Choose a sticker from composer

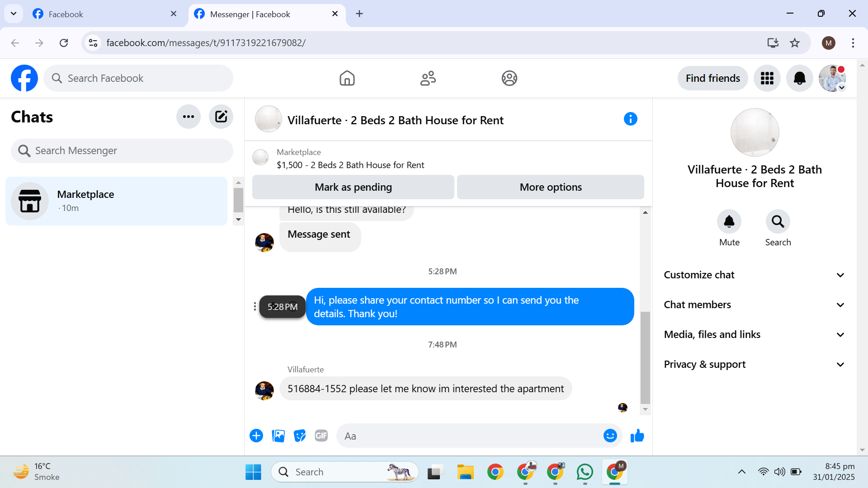(x=300, y=436)
